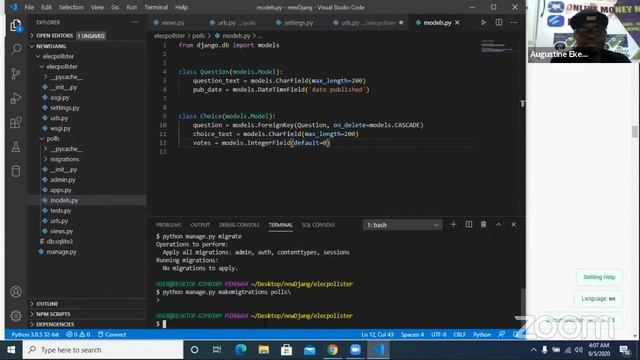Open admin.py in the polls folder
This screenshot has height=360, width=640.
click(x=62, y=180)
